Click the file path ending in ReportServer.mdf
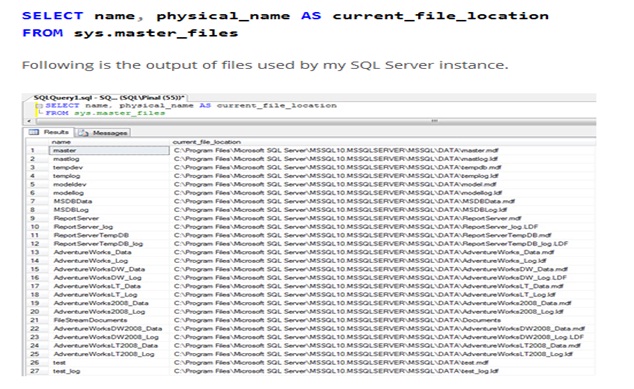This screenshot has height=389, width=634. point(348,218)
